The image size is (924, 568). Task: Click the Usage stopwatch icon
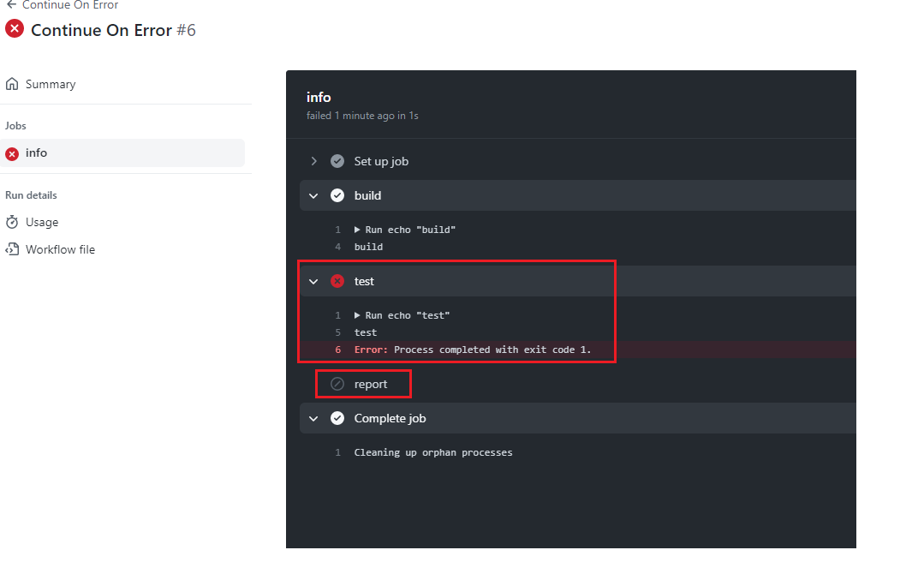(x=12, y=222)
